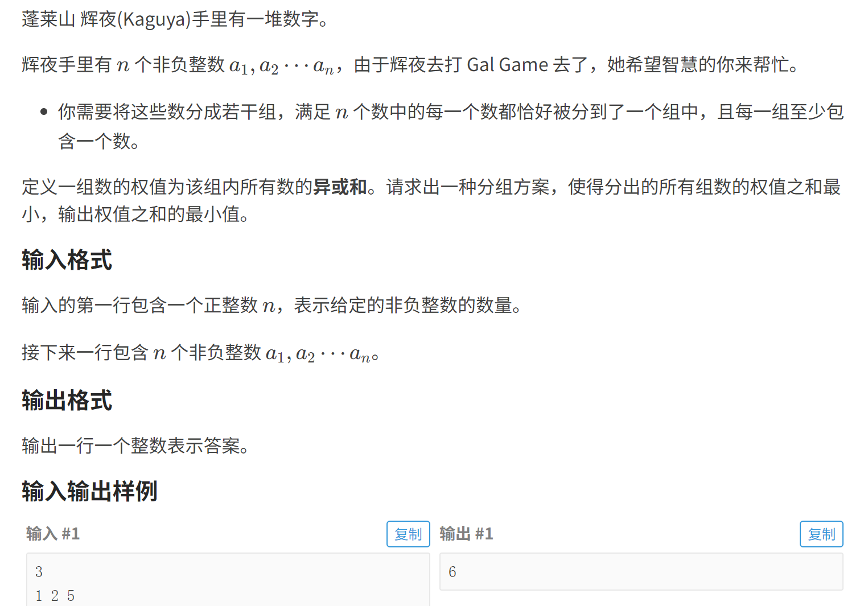Click the number 3 in sample input

point(39,572)
